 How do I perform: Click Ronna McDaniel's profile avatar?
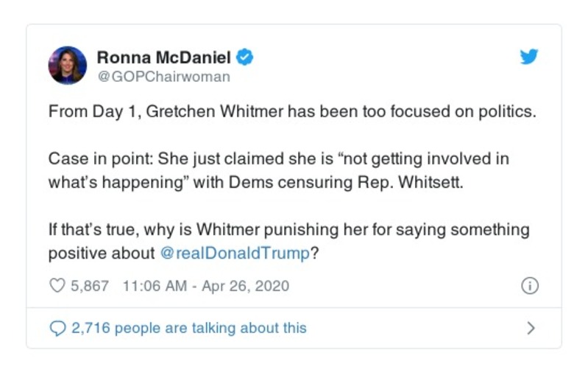click(x=67, y=66)
